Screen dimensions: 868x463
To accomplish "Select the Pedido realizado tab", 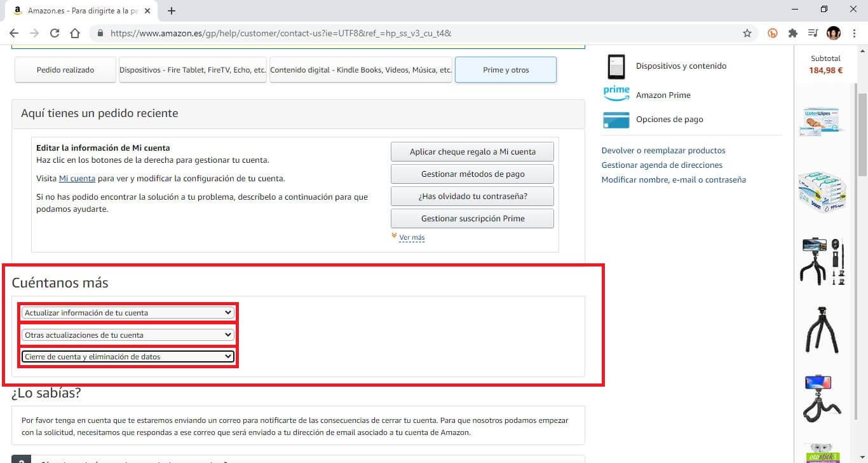I will pos(65,70).
